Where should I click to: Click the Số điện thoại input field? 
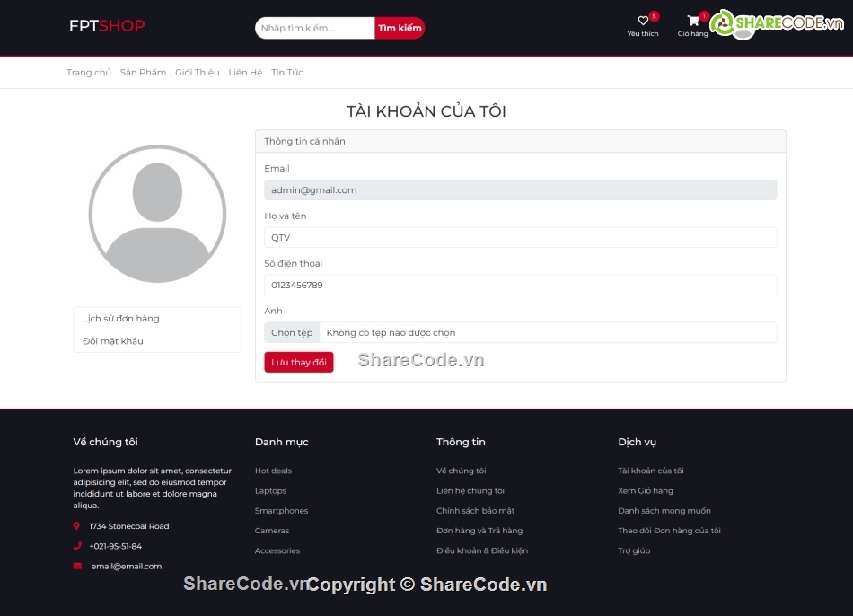coord(521,285)
